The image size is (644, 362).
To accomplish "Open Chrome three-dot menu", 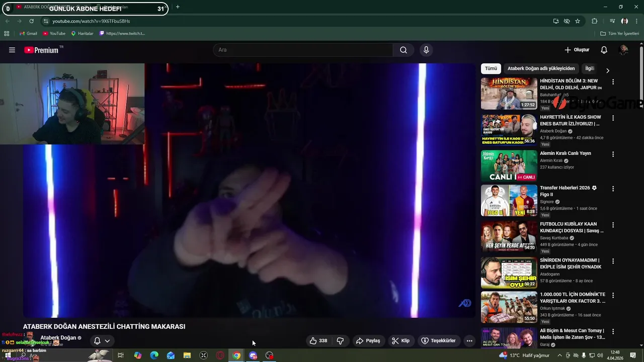I will pyautogui.click(x=636, y=21).
